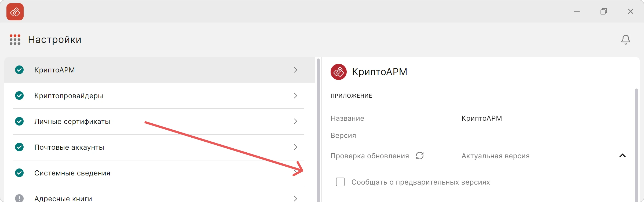Click the Проверка обновления label
Screen dimensions: 644x202
click(x=370, y=156)
